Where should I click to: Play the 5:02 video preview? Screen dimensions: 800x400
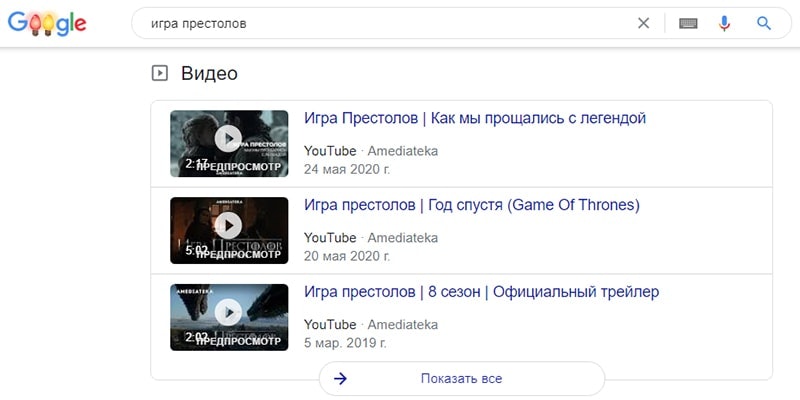[229, 231]
